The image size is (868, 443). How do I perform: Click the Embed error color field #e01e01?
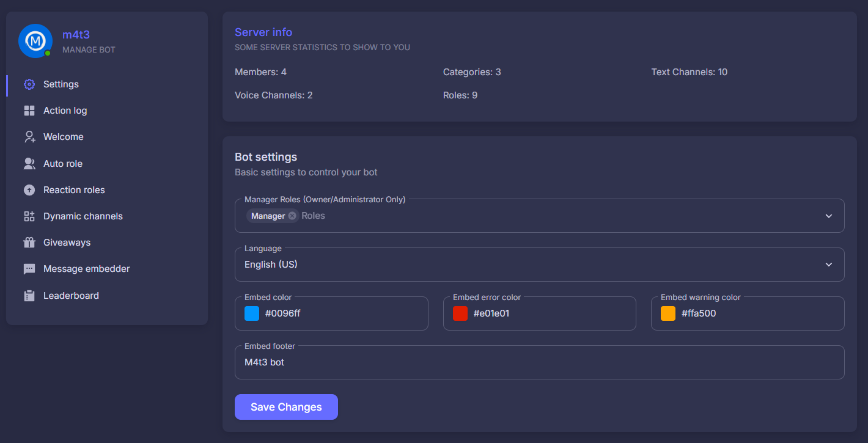(x=540, y=313)
